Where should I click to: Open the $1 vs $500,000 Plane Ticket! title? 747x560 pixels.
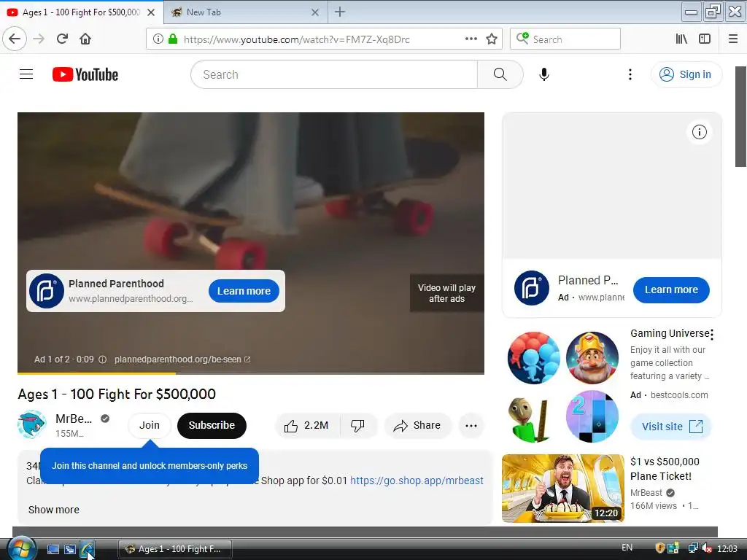click(x=665, y=469)
